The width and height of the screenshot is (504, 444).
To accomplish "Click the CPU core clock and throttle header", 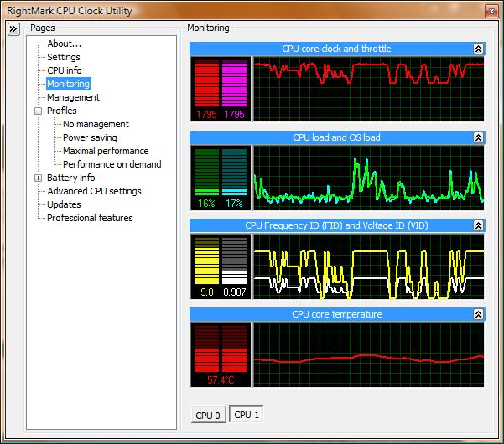I will (336, 49).
